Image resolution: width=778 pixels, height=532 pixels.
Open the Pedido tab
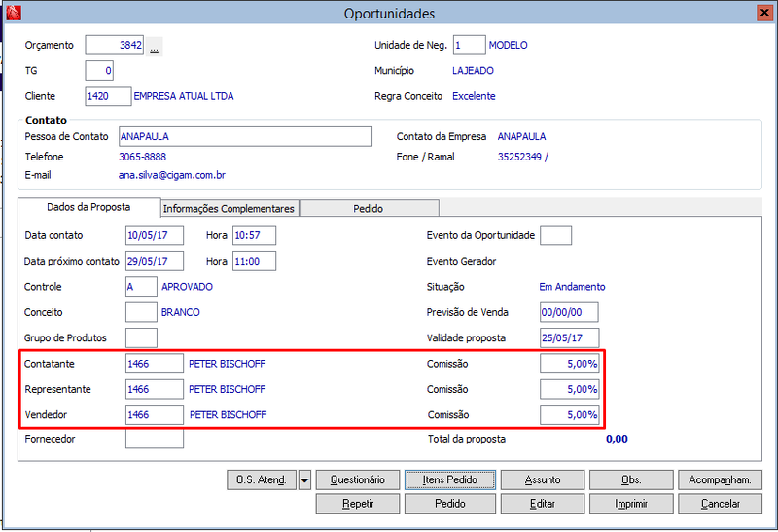[x=369, y=209]
